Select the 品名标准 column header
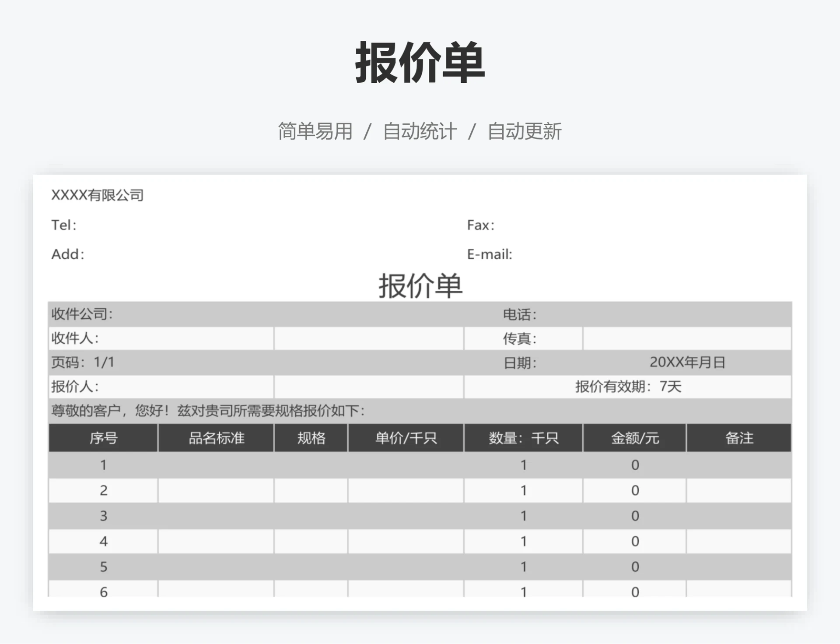 click(216, 438)
